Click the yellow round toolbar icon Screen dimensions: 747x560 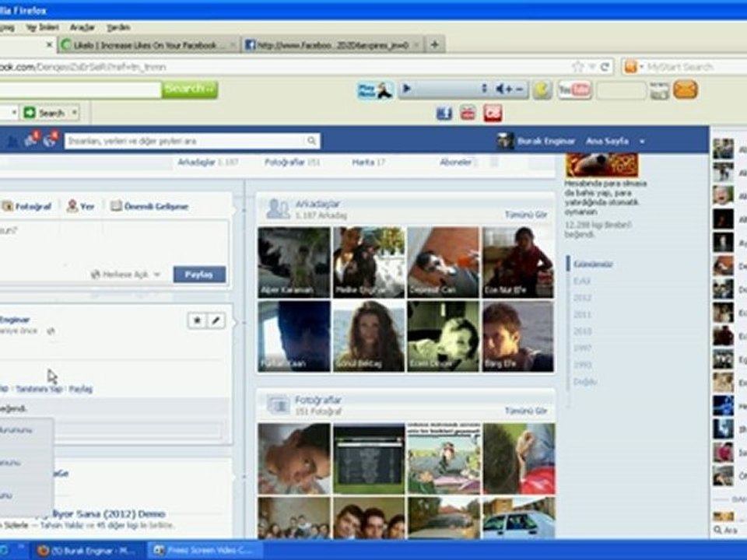pyautogui.click(x=542, y=89)
